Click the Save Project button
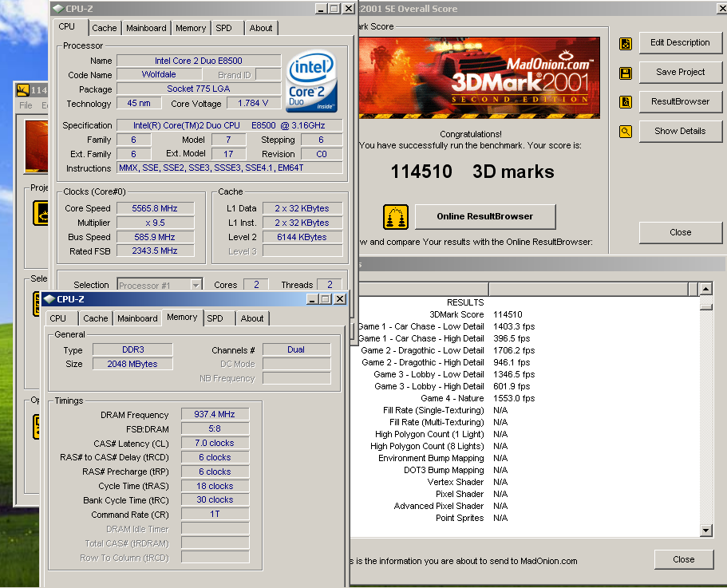This screenshot has height=588, width=727. (680, 72)
